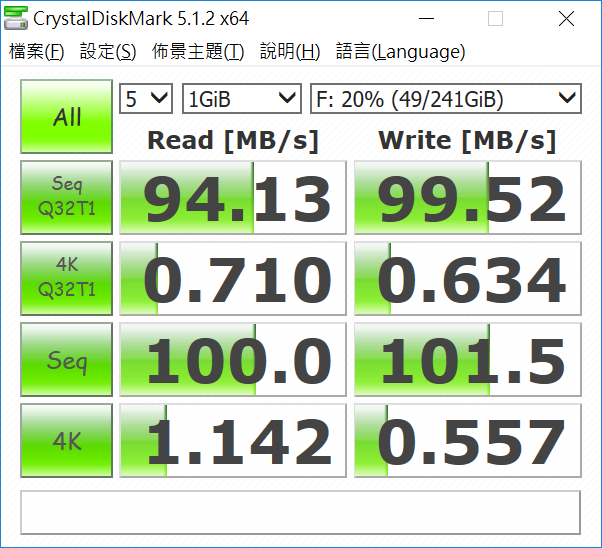This screenshot has width=602, height=548.
Task: Minimize the CrystalDiskMark window
Action: point(426,18)
